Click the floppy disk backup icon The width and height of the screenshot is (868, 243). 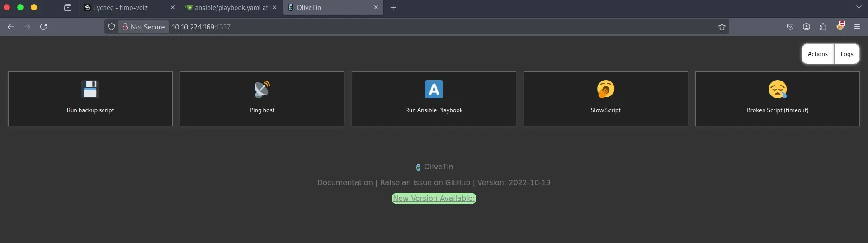tap(90, 89)
